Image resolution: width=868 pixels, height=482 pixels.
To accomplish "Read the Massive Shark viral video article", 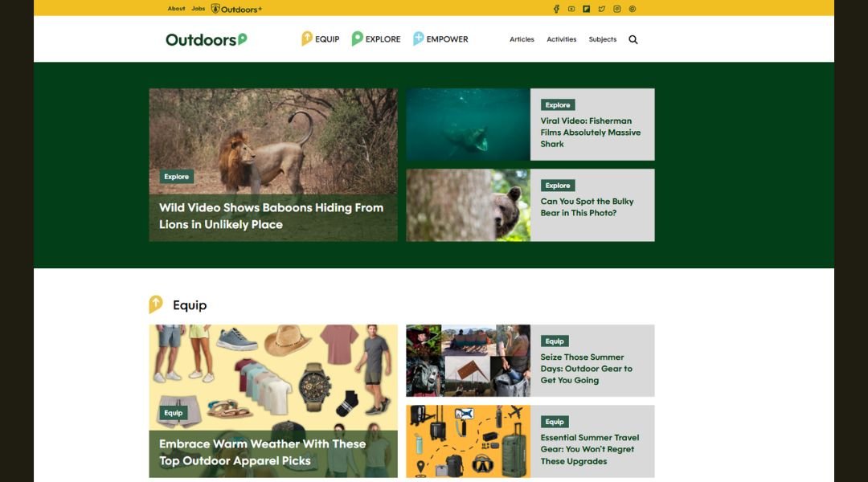I will pyautogui.click(x=590, y=133).
